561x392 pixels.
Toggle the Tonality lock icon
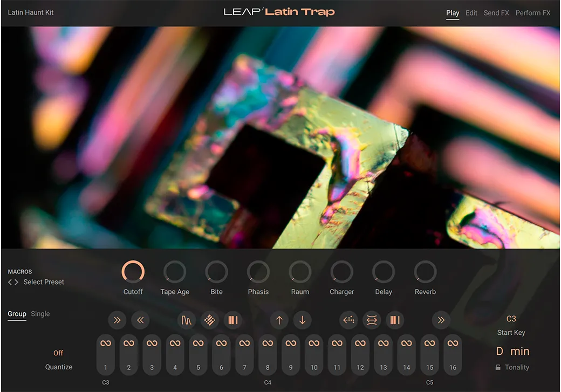click(x=498, y=368)
